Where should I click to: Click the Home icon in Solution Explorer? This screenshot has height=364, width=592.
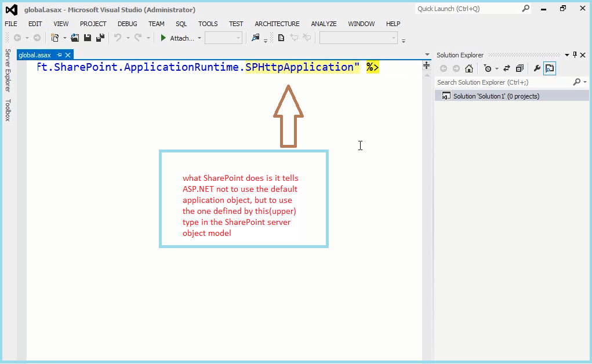[469, 68]
